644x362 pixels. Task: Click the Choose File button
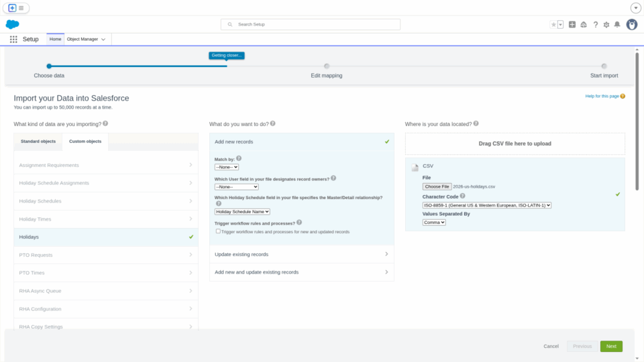(437, 187)
